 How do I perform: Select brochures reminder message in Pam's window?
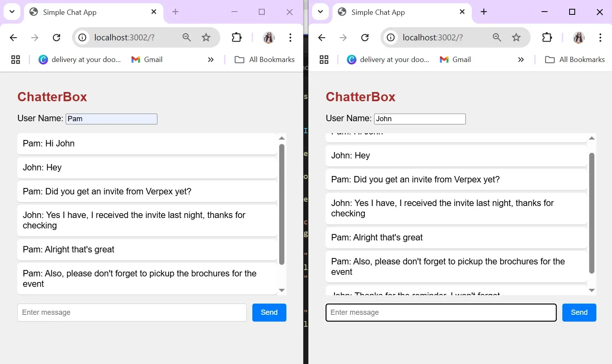(x=147, y=279)
